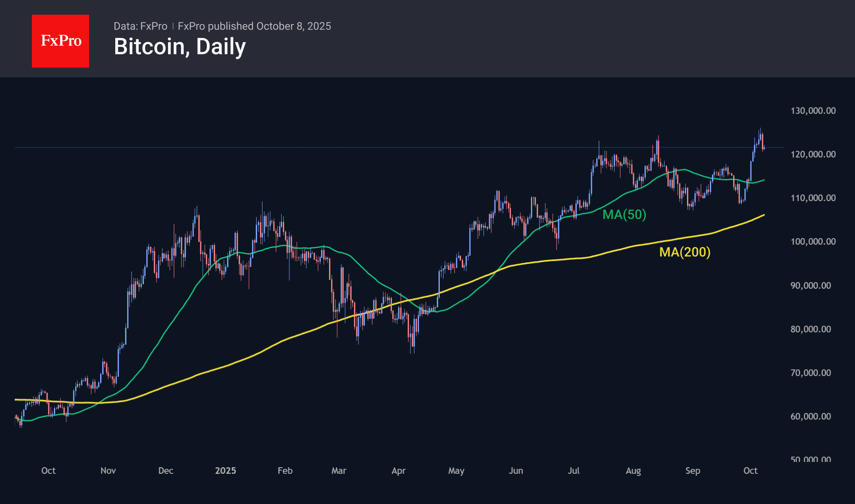Click the FxPro published October 8, 2025 text

[254, 26]
